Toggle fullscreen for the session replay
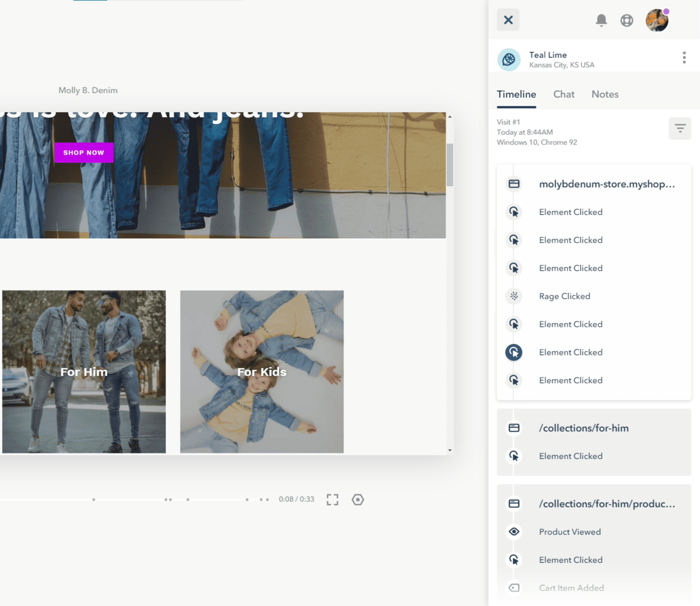This screenshot has height=606, width=700. point(332,499)
